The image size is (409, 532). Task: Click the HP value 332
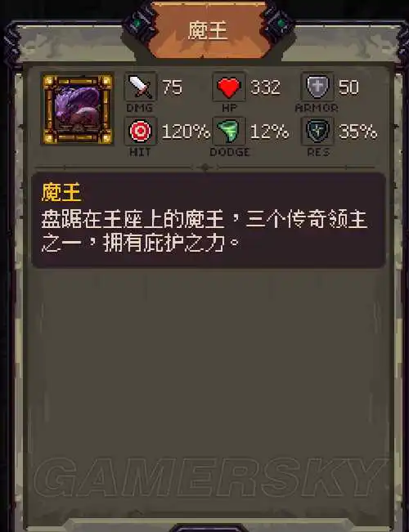coord(265,87)
